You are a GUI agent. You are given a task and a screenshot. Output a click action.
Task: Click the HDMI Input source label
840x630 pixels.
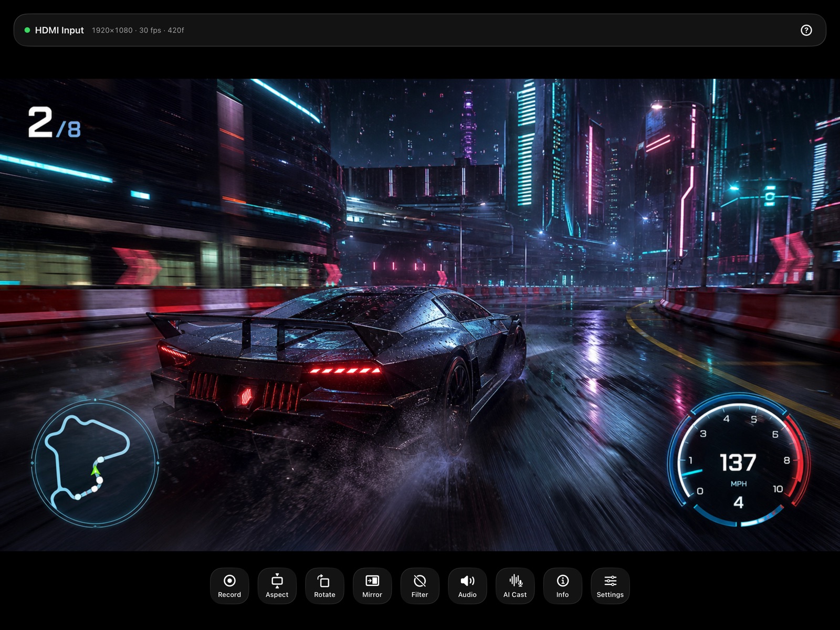tap(59, 30)
